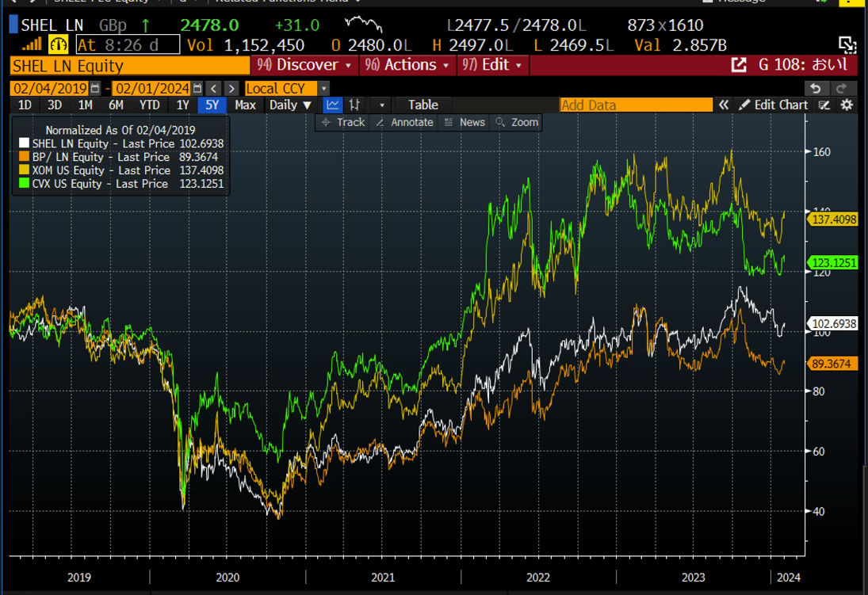Viewport: 868px width, 595px height.
Task: Click the start date field 02/04/2019
Action: click(x=50, y=89)
